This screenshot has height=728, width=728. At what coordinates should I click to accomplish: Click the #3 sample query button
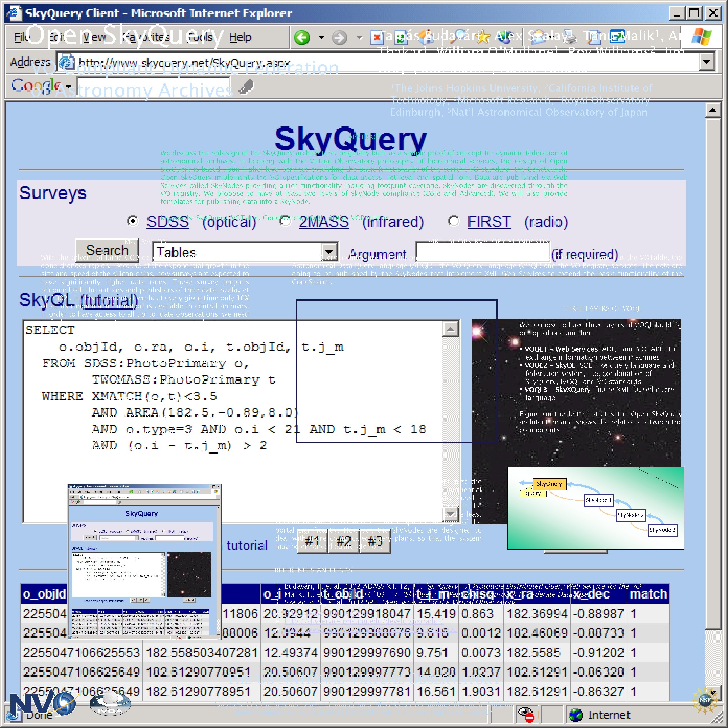click(375, 542)
